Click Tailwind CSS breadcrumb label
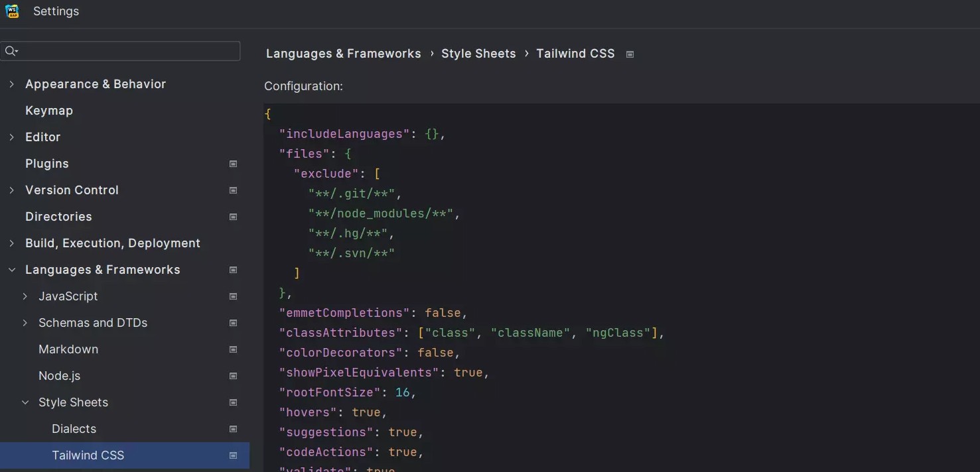 575,54
